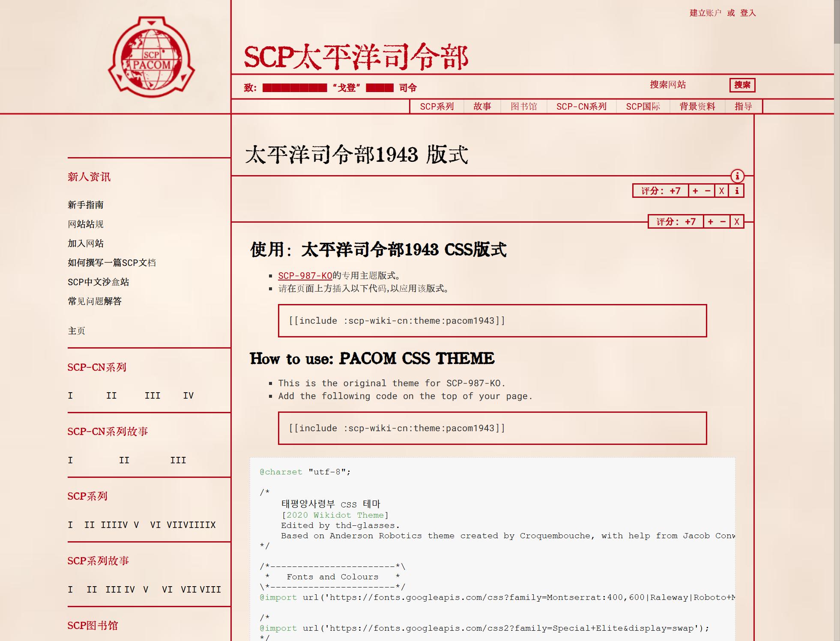The height and width of the screenshot is (641, 840).
Task: Click 建立账户 create account link
Action: coord(705,13)
